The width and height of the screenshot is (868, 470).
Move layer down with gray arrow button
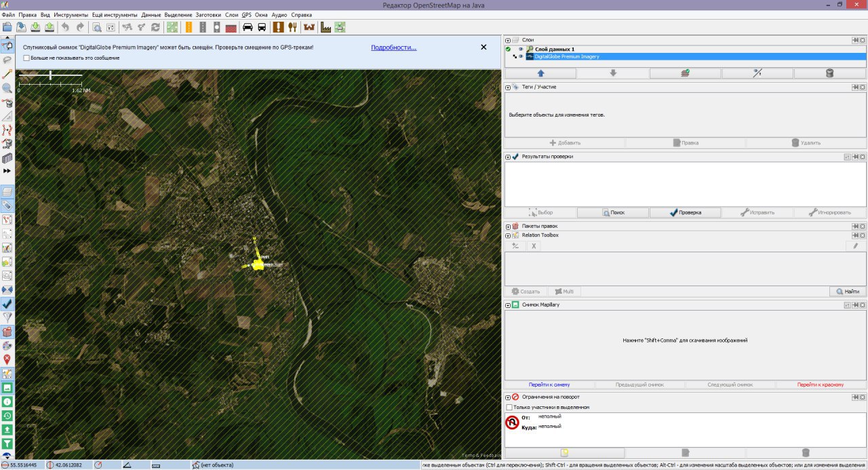click(x=613, y=73)
